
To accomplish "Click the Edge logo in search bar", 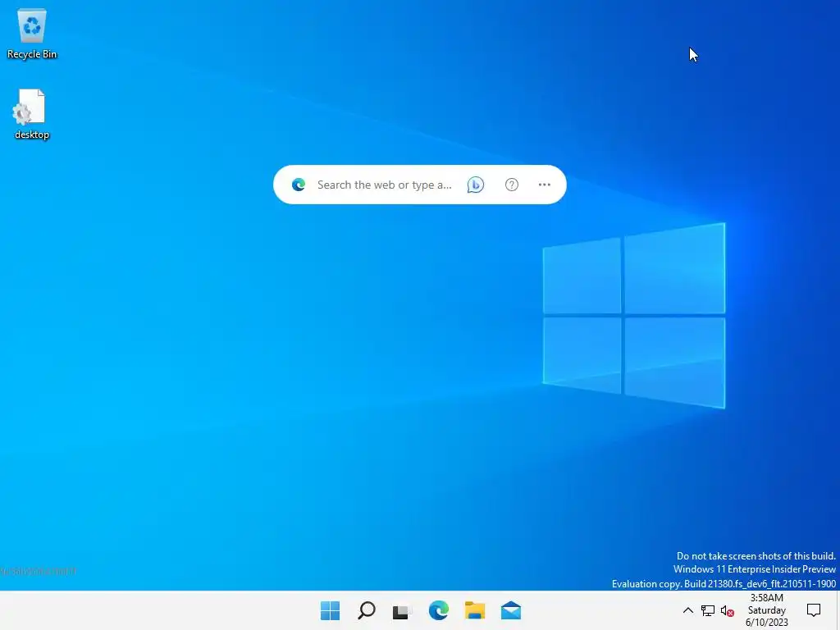I will 299,185.
